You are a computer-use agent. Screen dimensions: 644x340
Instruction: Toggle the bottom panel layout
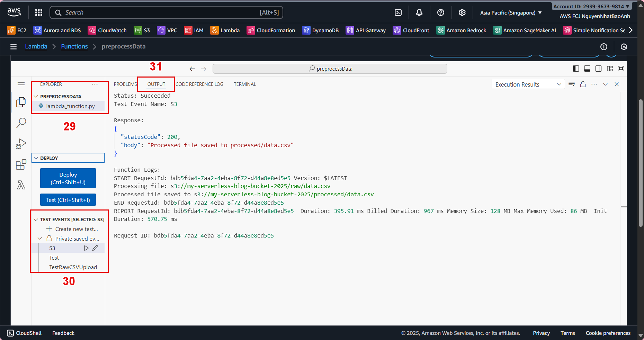click(587, 69)
